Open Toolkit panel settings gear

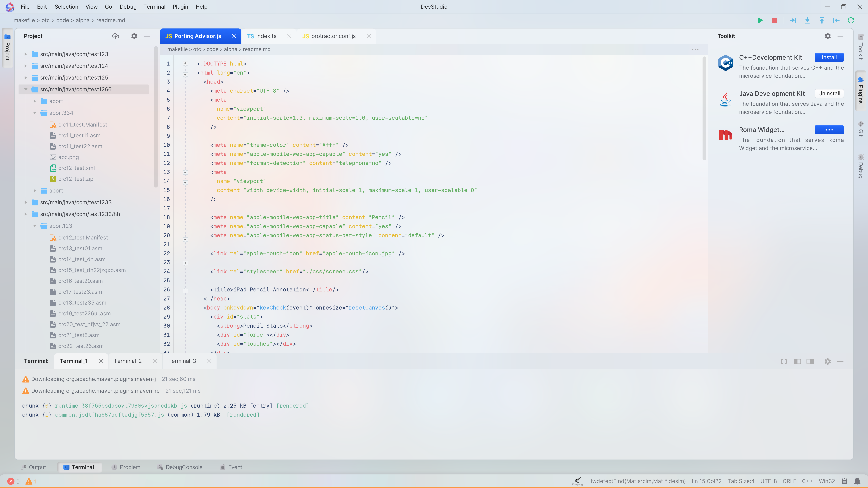coord(828,36)
